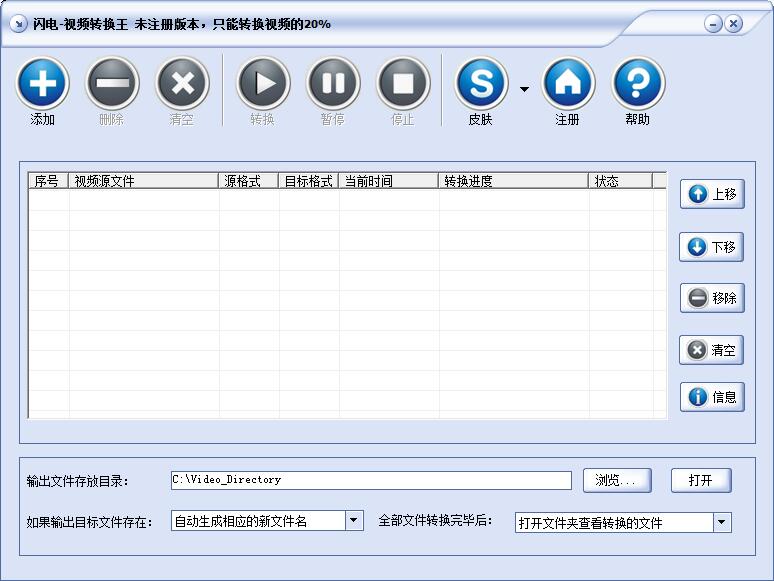774x581 pixels.
Task: Open the 帮助 (Help) question mark icon
Action: click(638, 84)
